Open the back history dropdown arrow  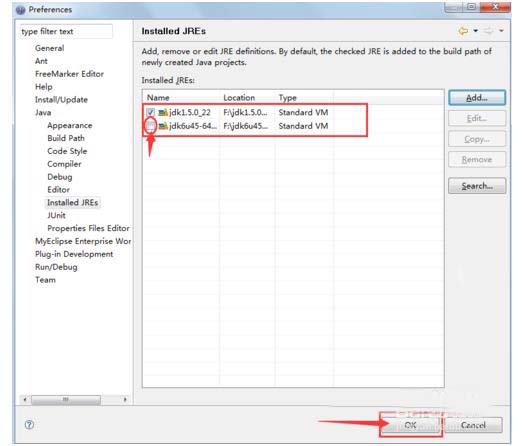pos(476,31)
